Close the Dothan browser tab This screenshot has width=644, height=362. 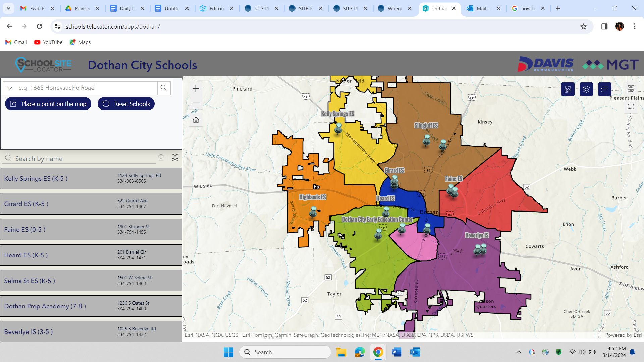pos(454,9)
